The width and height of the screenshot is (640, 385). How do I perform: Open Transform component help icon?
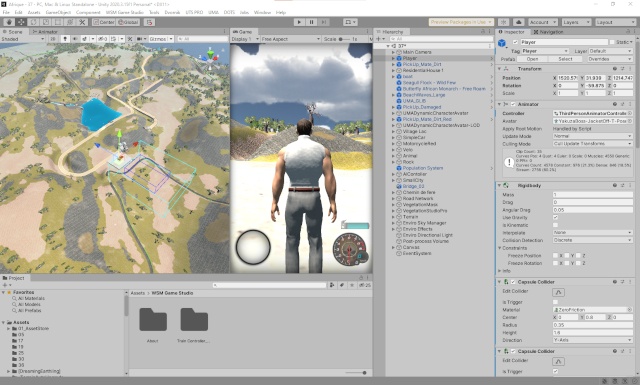pyautogui.click(x=614, y=69)
